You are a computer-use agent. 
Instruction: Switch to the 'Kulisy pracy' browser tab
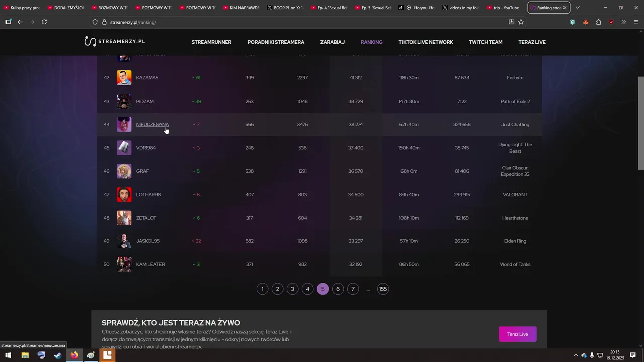[x=22, y=8]
